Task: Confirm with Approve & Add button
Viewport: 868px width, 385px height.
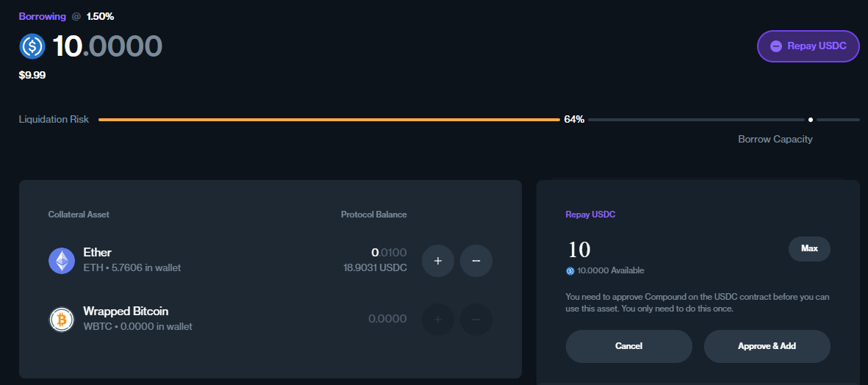Action: point(767,346)
